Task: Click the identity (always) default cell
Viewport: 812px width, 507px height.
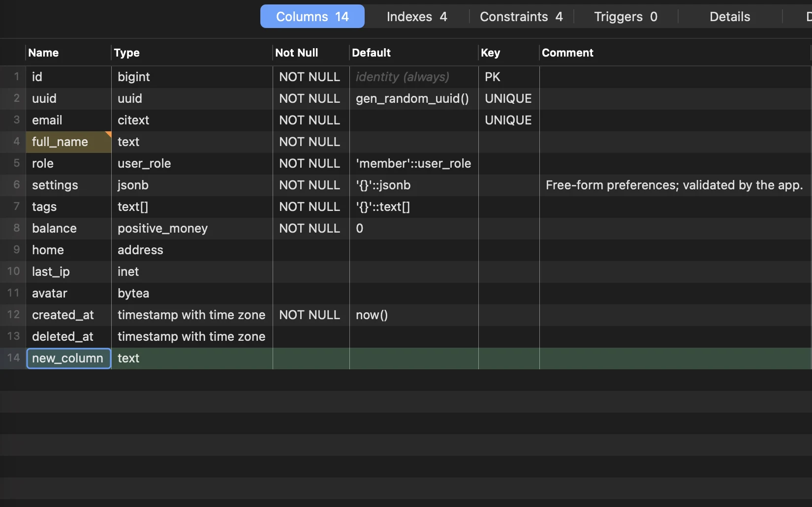Action: 414,77
